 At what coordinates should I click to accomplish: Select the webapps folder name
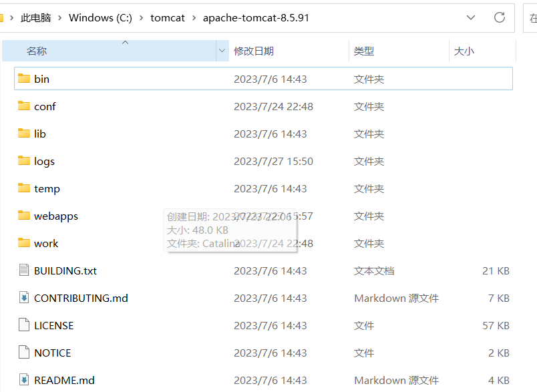[56, 216]
